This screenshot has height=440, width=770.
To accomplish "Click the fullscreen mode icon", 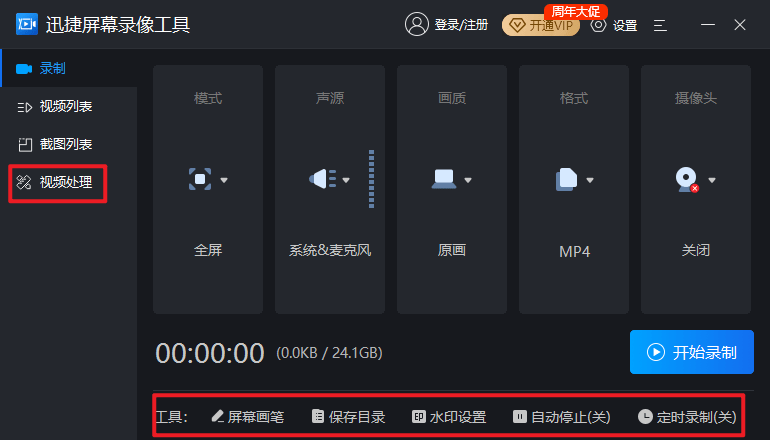I will pyautogui.click(x=200, y=179).
